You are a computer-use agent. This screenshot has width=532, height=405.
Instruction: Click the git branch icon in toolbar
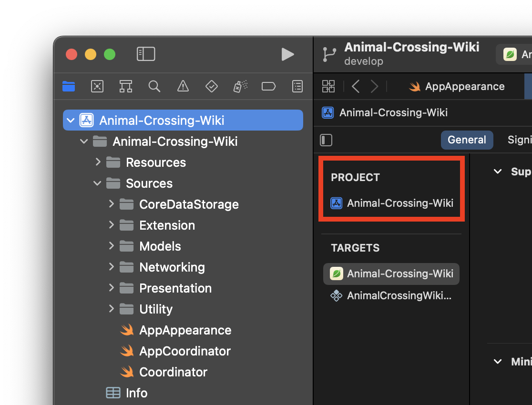click(x=329, y=54)
